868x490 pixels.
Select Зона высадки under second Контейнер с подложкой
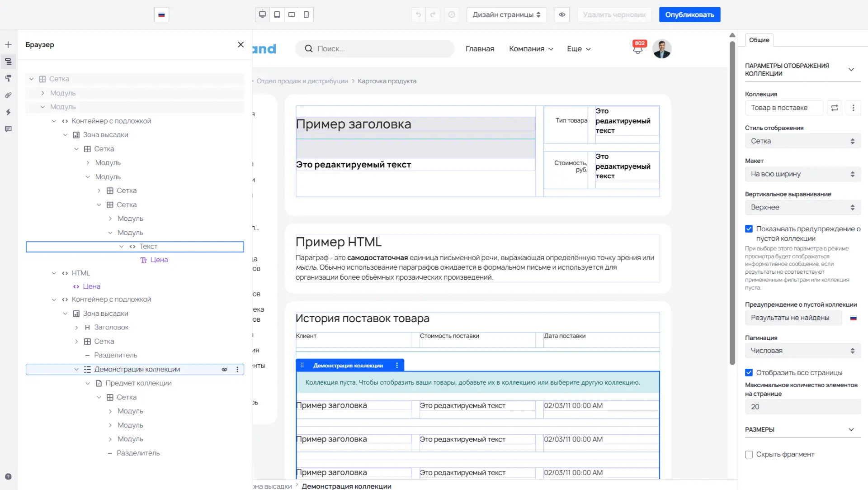[105, 314]
